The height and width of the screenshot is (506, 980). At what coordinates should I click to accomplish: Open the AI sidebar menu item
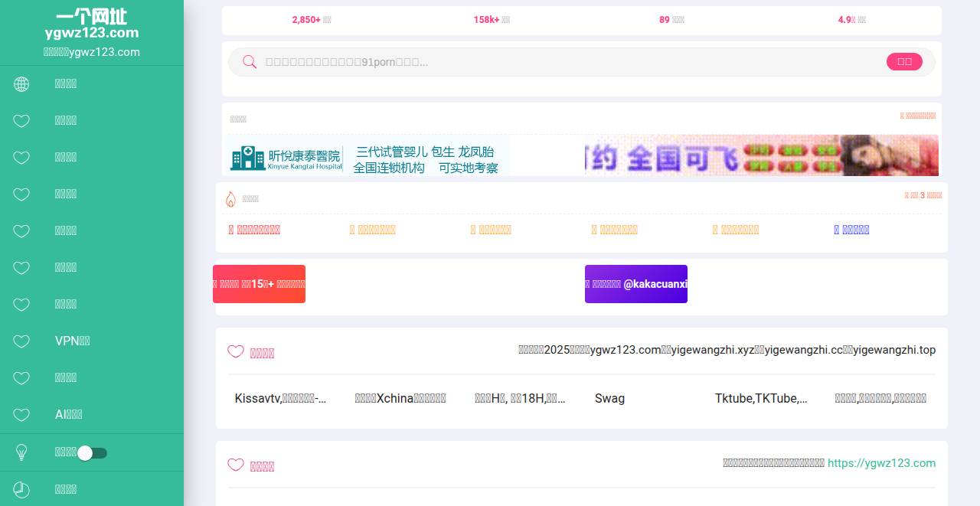92,415
